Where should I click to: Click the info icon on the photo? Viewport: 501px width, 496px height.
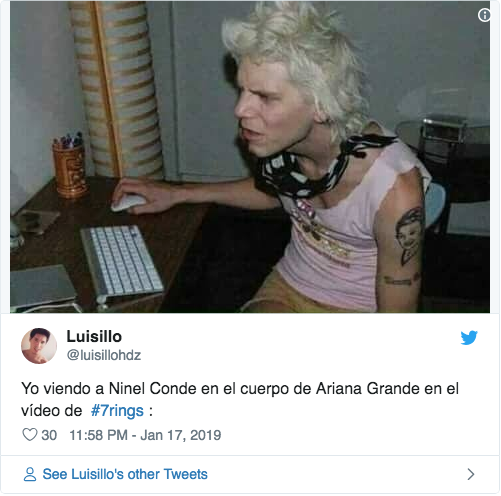click(484, 15)
